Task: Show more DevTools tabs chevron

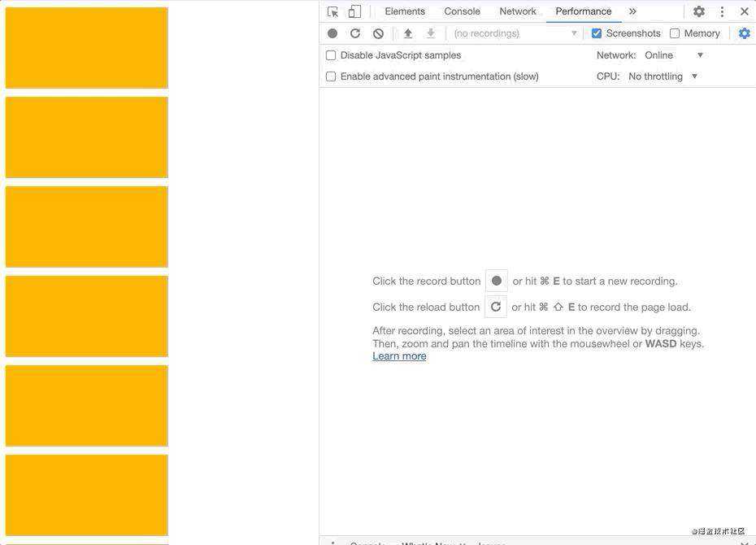Action: (x=632, y=11)
